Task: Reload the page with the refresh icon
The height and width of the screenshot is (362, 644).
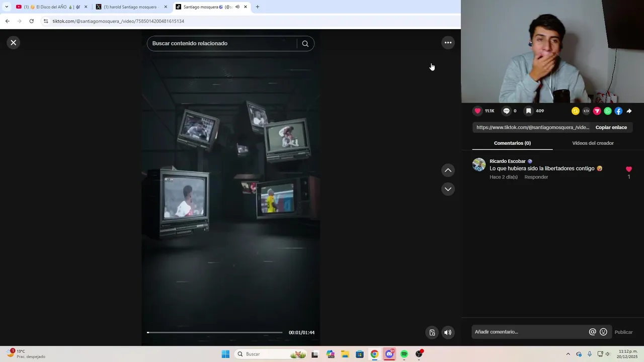Action: [31, 21]
